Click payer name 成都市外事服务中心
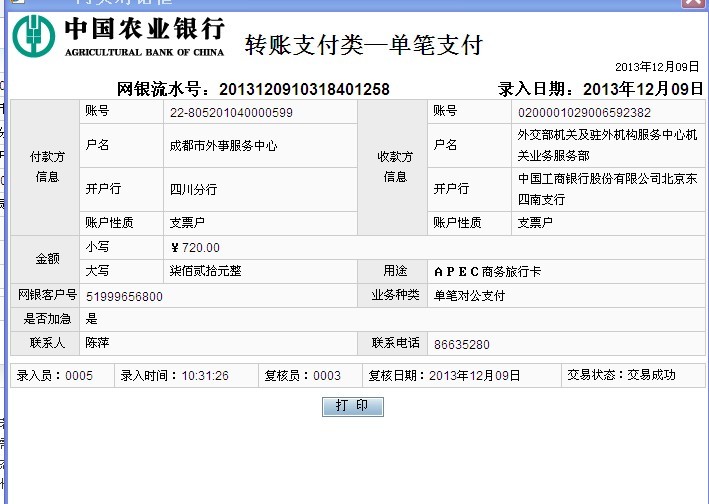The width and height of the screenshot is (709, 504). [x=223, y=146]
